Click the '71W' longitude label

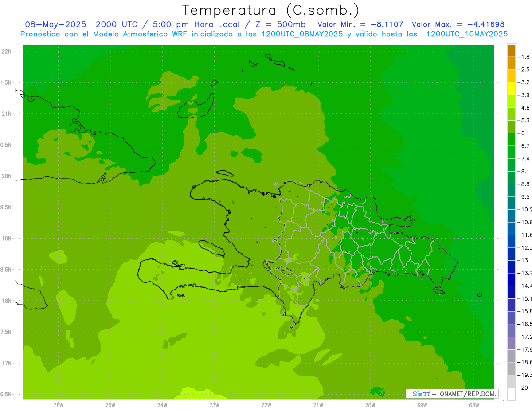(x=318, y=405)
